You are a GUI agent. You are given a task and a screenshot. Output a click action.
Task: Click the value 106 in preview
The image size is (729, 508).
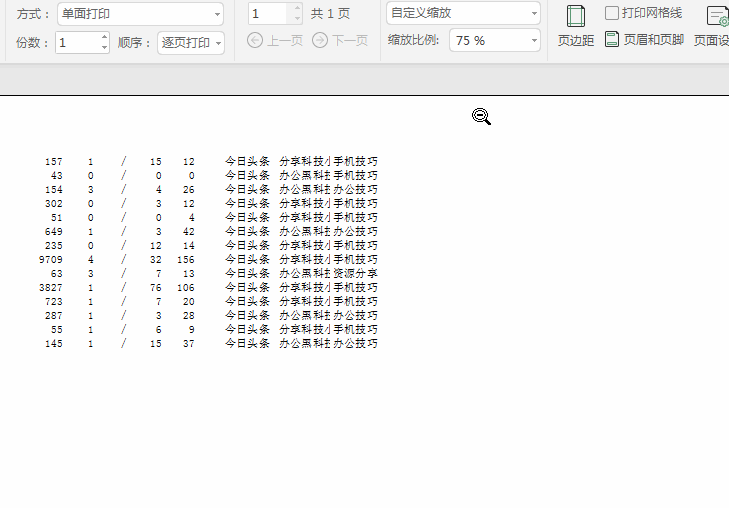(x=186, y=287)
